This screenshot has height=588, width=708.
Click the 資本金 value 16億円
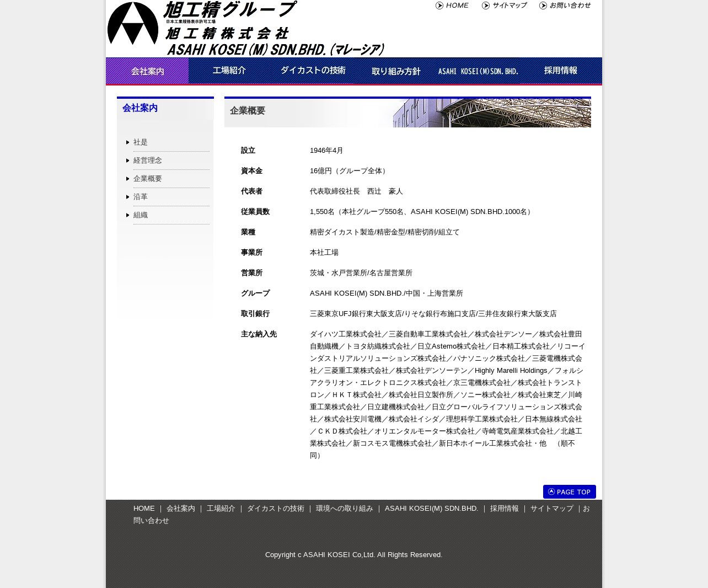click(350, 171)
